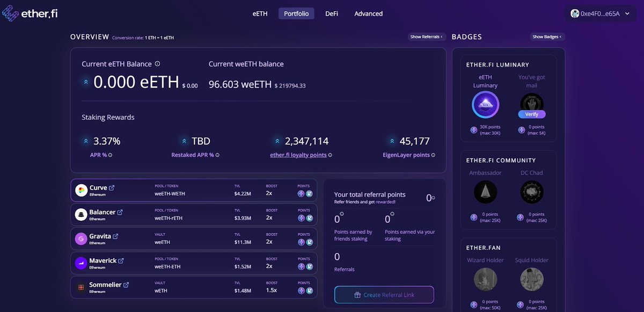
Task: Click chevron icon beside 2,347,114 points
Action: [277, 141]
